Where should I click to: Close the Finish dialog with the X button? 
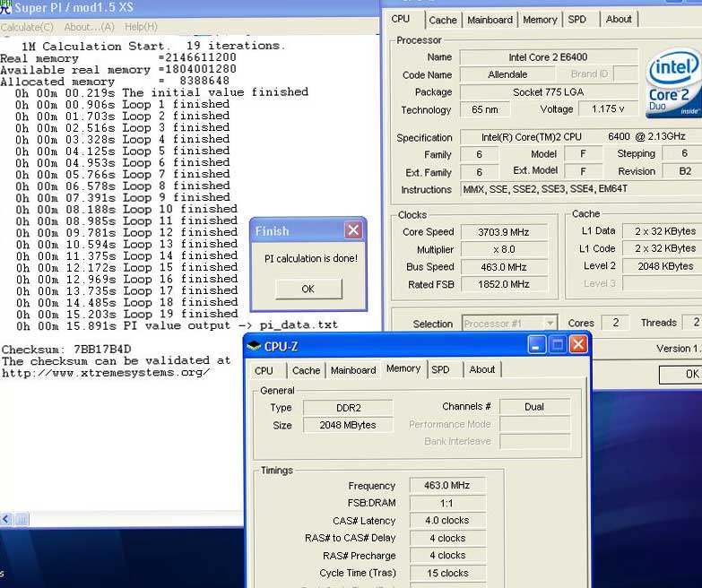[353, 230]
